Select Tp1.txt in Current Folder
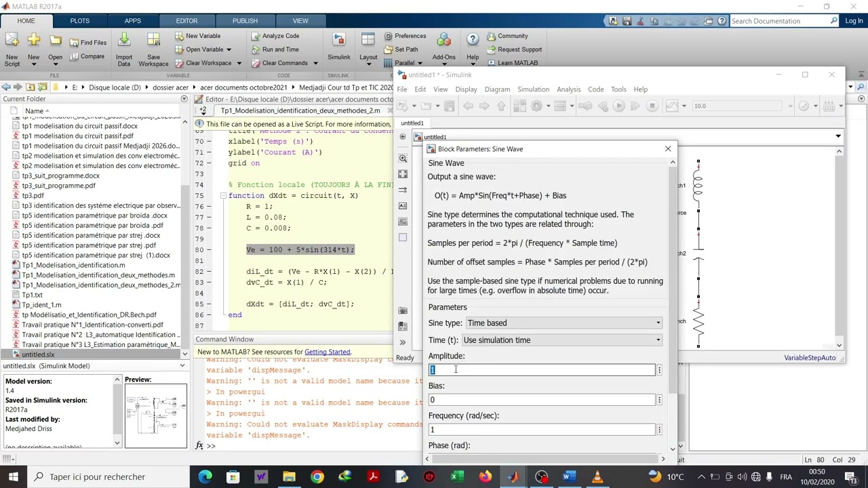The width and height of the screenshot is (868, 488). pyautogui.click(x=32, y=295)
